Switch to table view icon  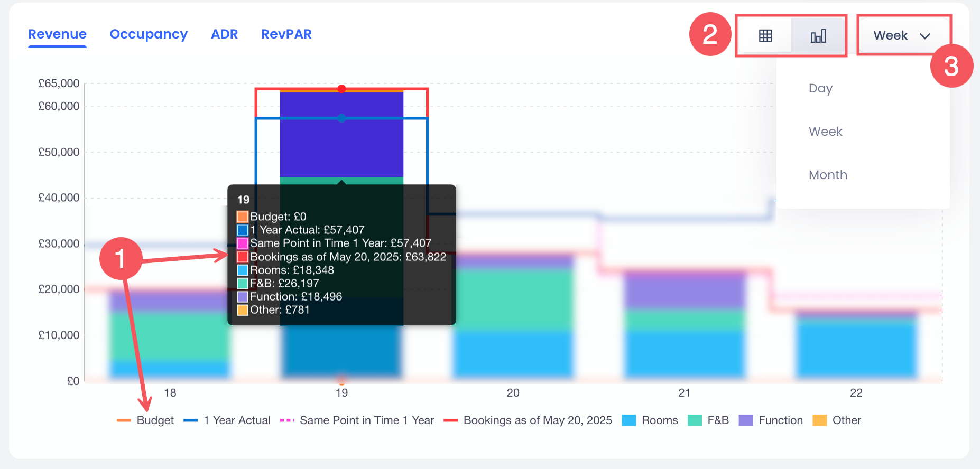(765, 36)
